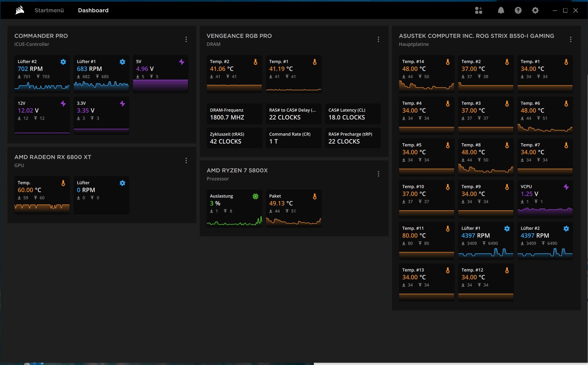
Task: Open the settings gear icon
Action: [535, 10]
